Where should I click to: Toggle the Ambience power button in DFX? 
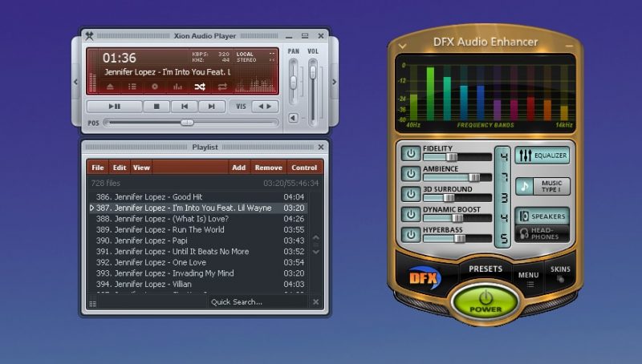[x=411, y=174]
